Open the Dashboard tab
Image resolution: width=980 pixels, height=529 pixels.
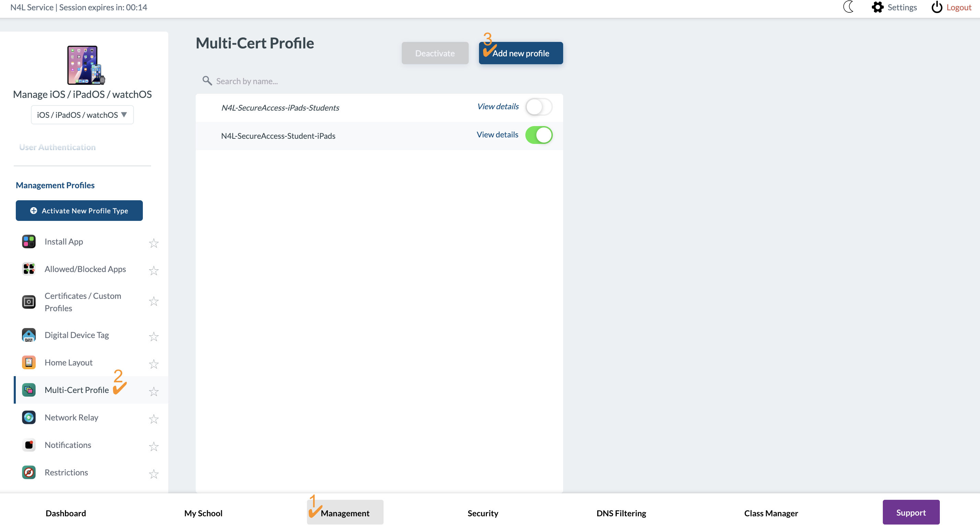click(66, 513)
